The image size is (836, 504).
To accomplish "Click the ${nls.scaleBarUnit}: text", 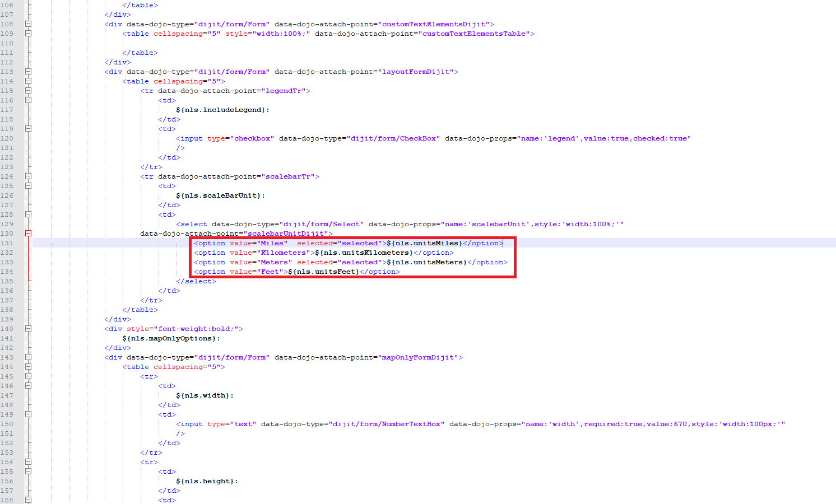I will (221, 195).
